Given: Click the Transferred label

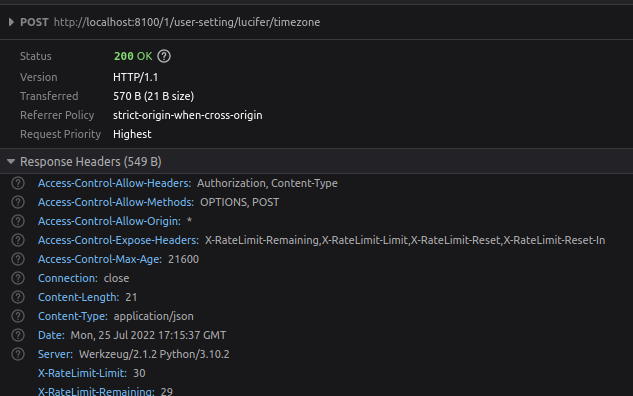Looking at the screenshot, I should 49,96.
